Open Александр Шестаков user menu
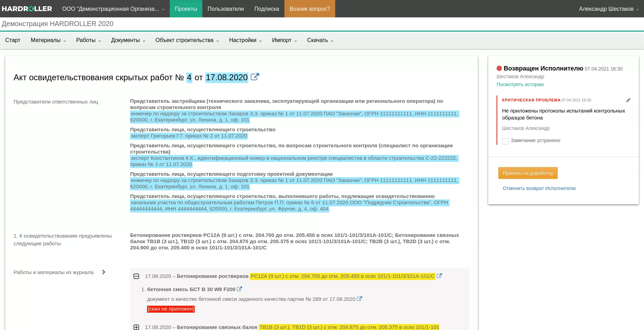Screen dimensions: 644x330 coord(609,9)
